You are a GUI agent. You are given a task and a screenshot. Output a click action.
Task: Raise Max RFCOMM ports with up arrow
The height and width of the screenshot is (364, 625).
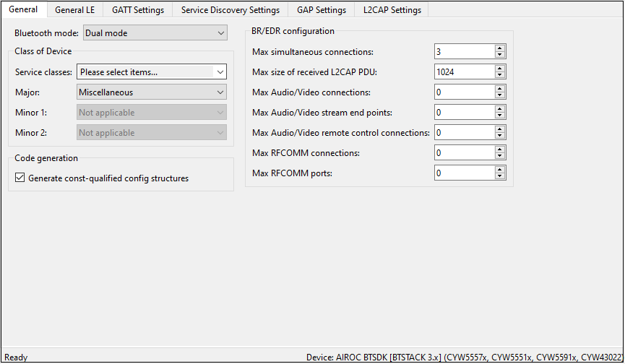click(x=500, y=170)
